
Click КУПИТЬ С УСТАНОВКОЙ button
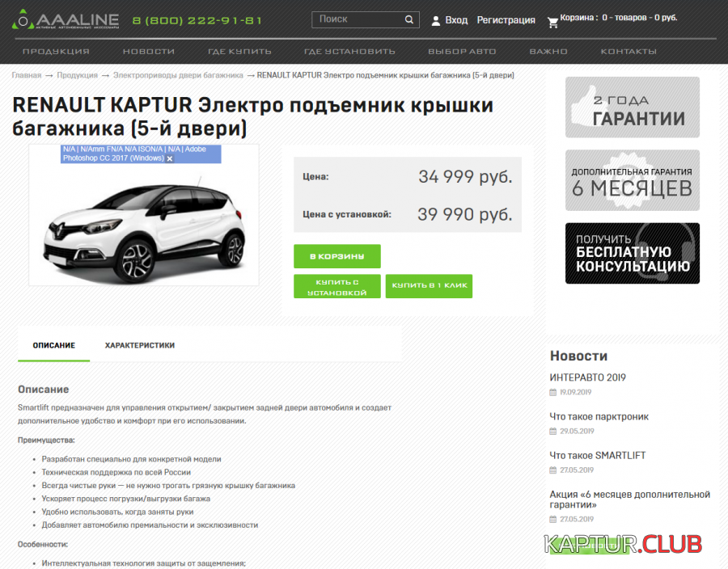tap(337, 287)
